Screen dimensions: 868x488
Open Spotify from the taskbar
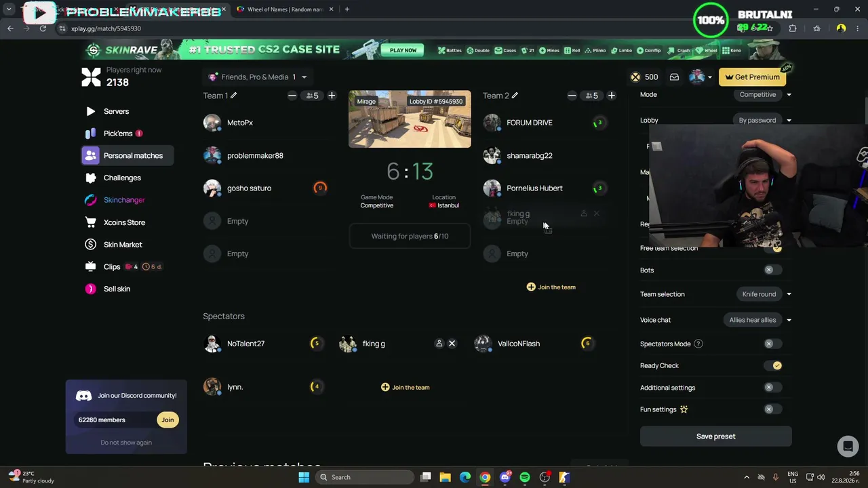coord(525,477)
